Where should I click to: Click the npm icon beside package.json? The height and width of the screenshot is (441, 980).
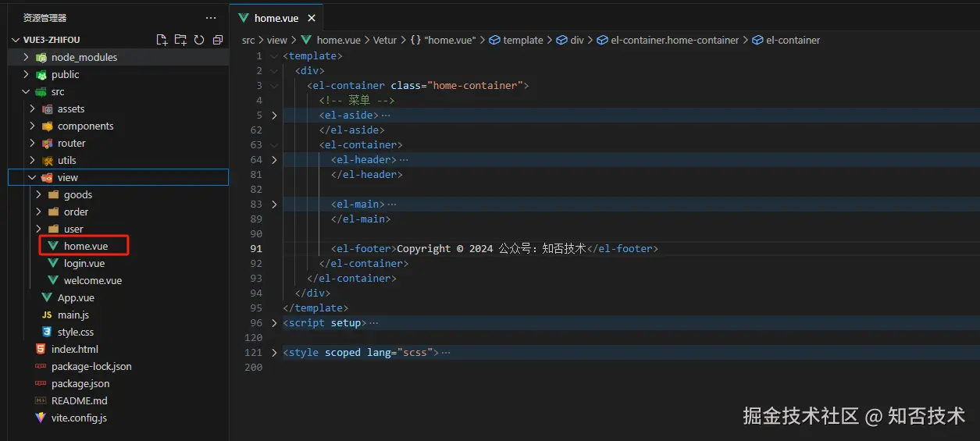pyautogui.click(x=41, y=383)
